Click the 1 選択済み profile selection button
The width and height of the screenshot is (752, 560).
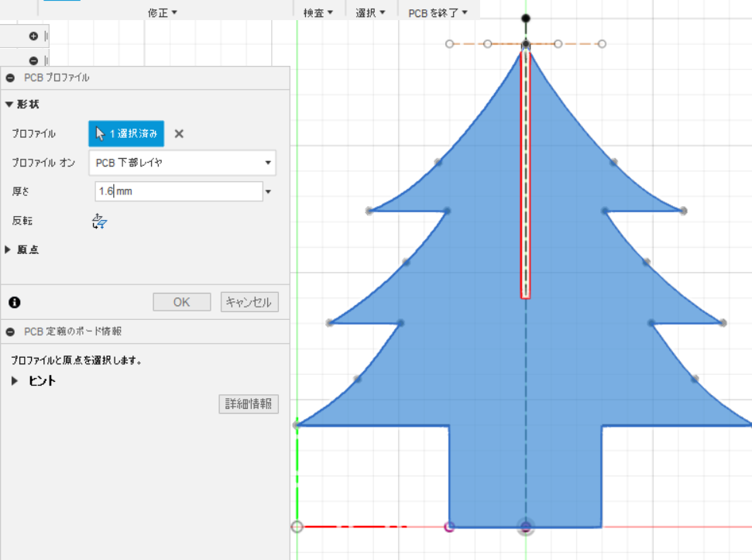[x=126, y=133]
